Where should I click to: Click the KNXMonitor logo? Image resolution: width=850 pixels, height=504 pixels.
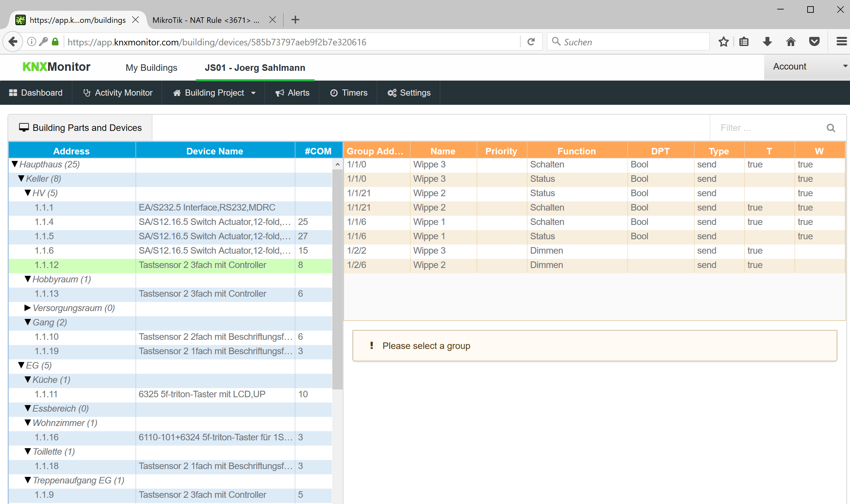(x=56, y=67)
